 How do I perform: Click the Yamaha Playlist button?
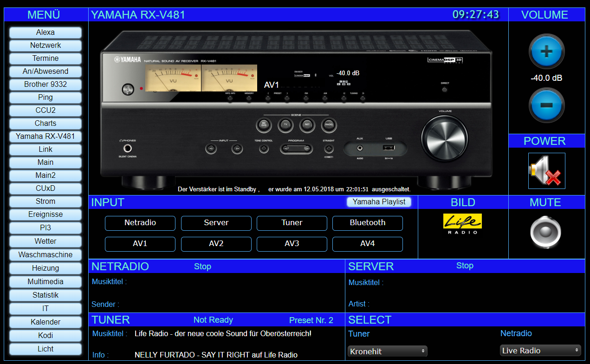[379, 202]
